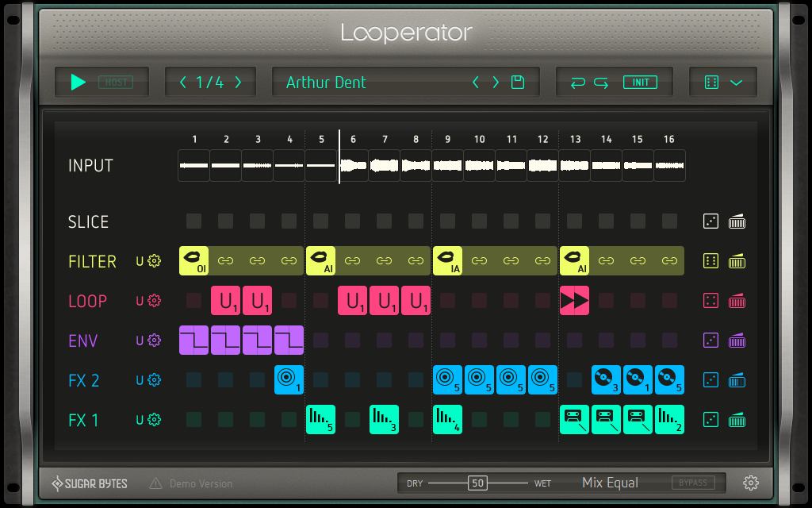Start playback with the play button
The height and width of the screenshot is (508, 812).
[x=79, y=82]
